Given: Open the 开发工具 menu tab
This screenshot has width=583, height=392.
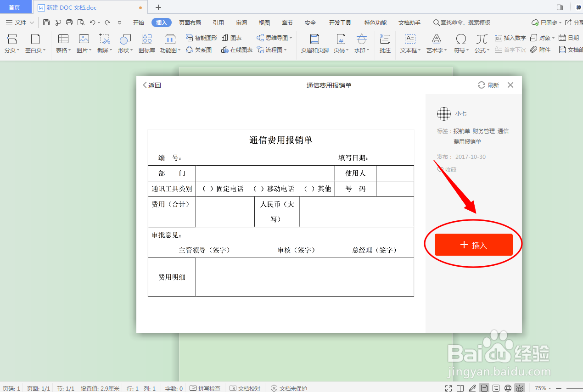Looking at the screenshot, I should 339,22.
